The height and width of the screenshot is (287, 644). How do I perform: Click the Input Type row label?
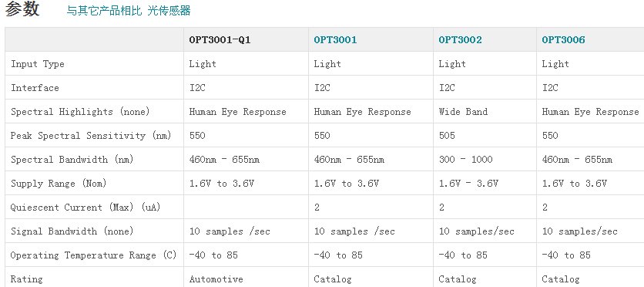point(38,64)
